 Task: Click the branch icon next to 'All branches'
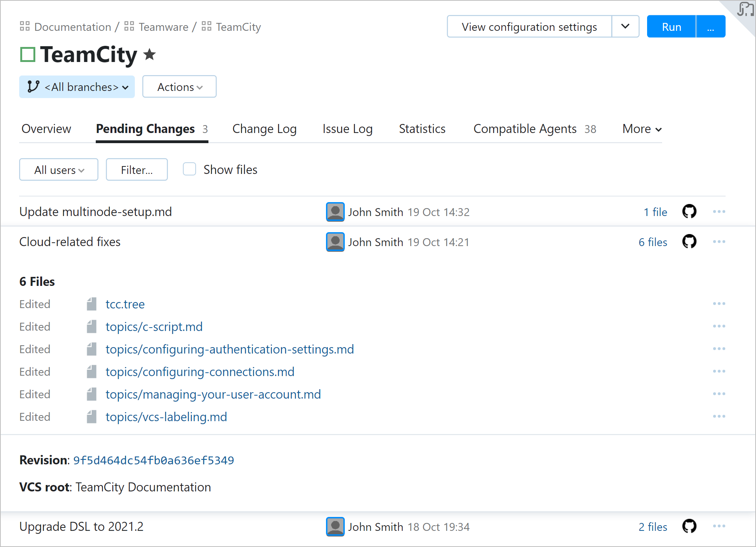pos(33,87)
